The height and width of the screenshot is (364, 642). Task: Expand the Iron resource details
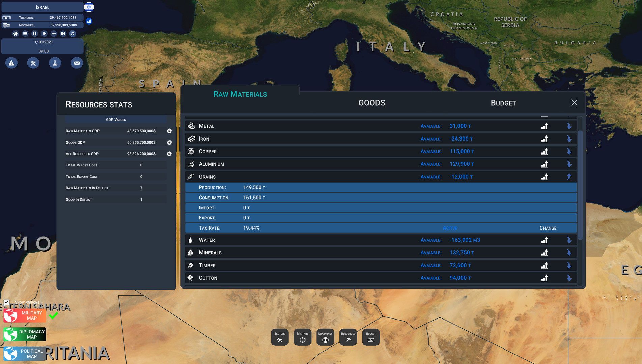[569, 139]
